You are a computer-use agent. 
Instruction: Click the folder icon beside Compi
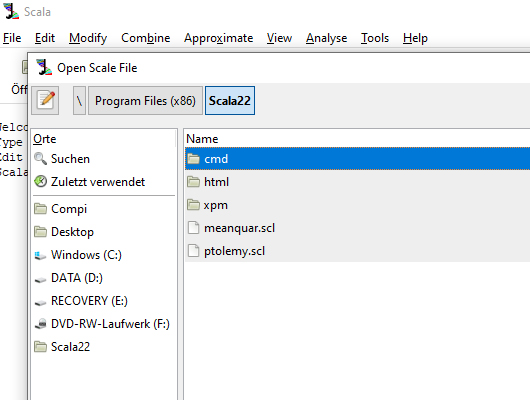point(41,209)
